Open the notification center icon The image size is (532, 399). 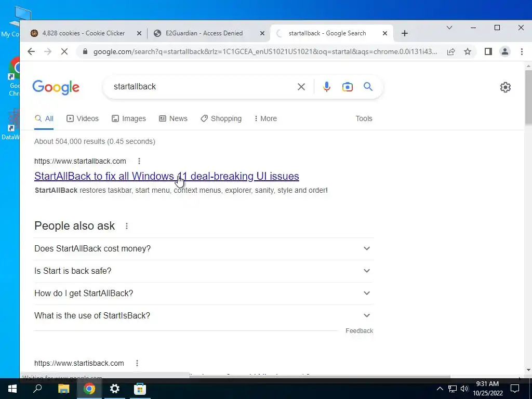[x=515, y=389]
